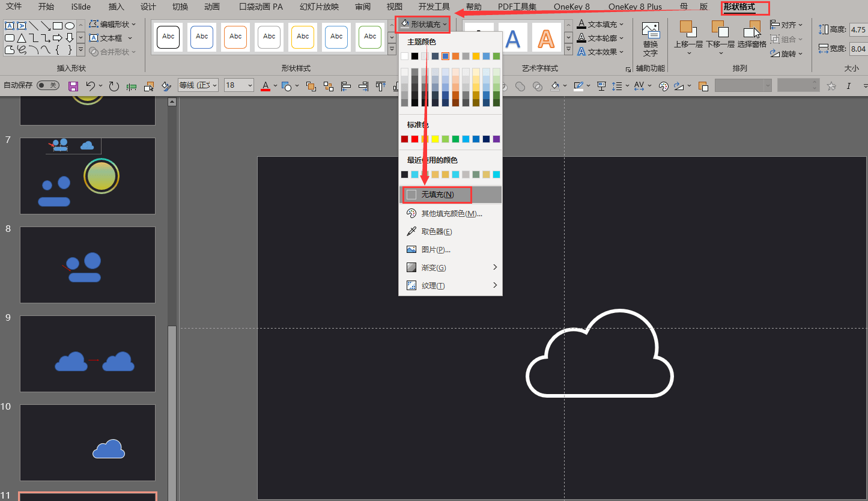The width and height of the screenshot is (868, 501).
Task: Select slide 8 thumbnail
Action: 88,264
